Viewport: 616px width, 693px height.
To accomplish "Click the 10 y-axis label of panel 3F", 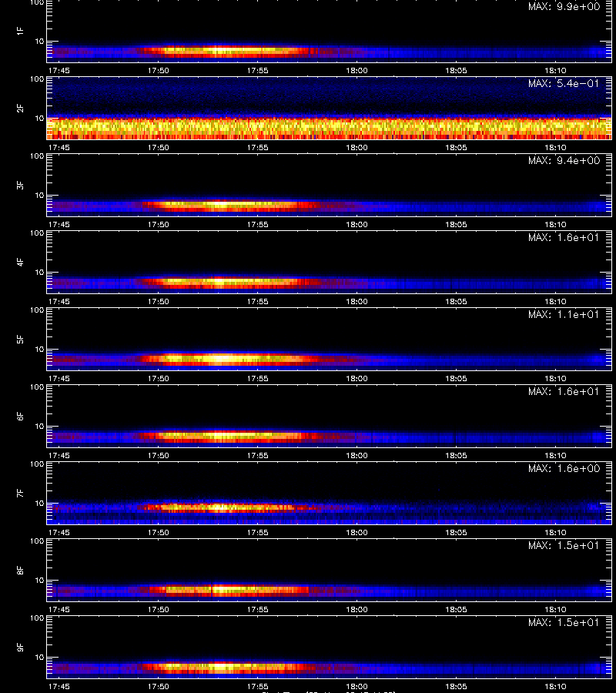I will [x=39, y=196].
